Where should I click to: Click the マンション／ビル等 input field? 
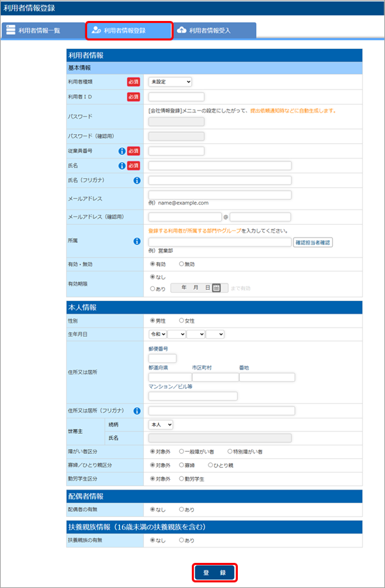(193, 396)
